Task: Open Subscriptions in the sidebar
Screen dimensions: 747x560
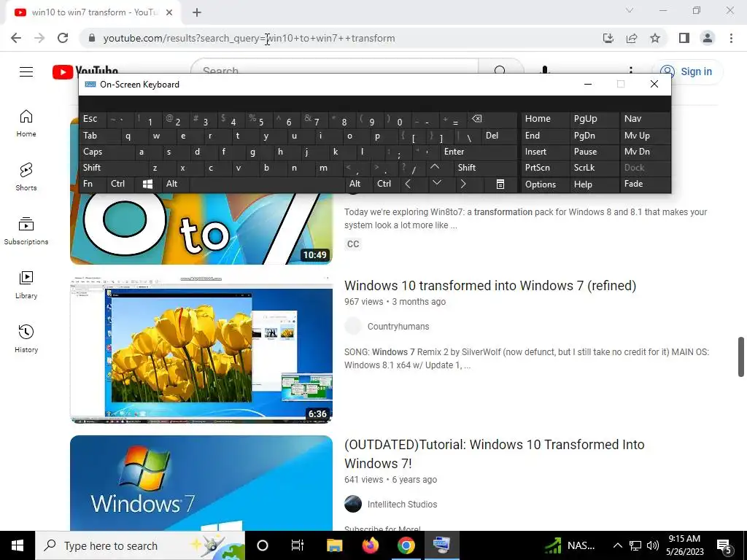Action: (x=26, y=231)
